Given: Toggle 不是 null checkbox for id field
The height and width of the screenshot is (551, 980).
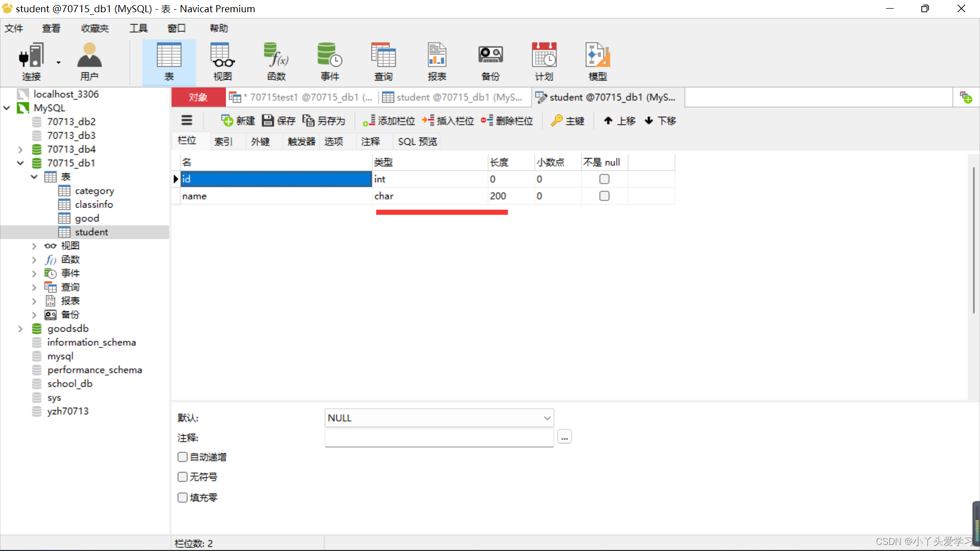Looking at the screenshot, I should [604, 179].
